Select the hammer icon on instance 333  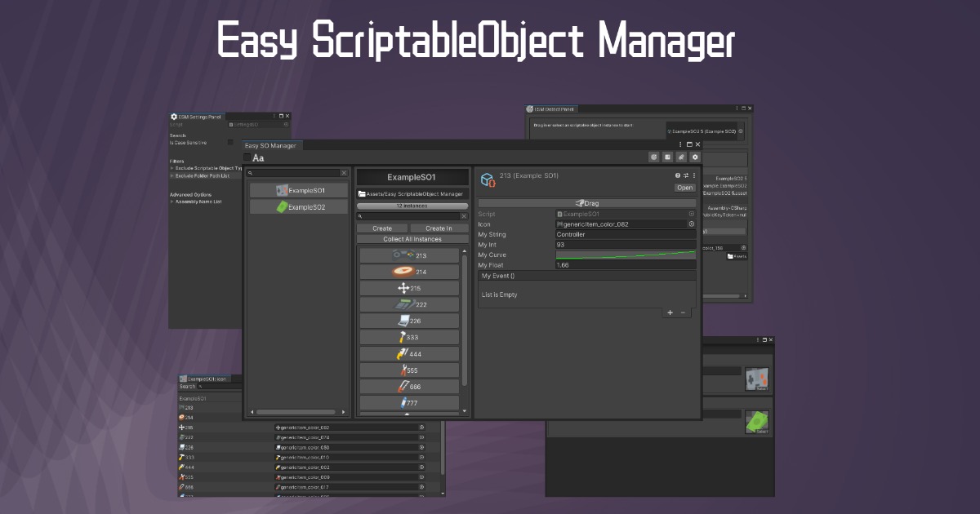coord(401,336)
